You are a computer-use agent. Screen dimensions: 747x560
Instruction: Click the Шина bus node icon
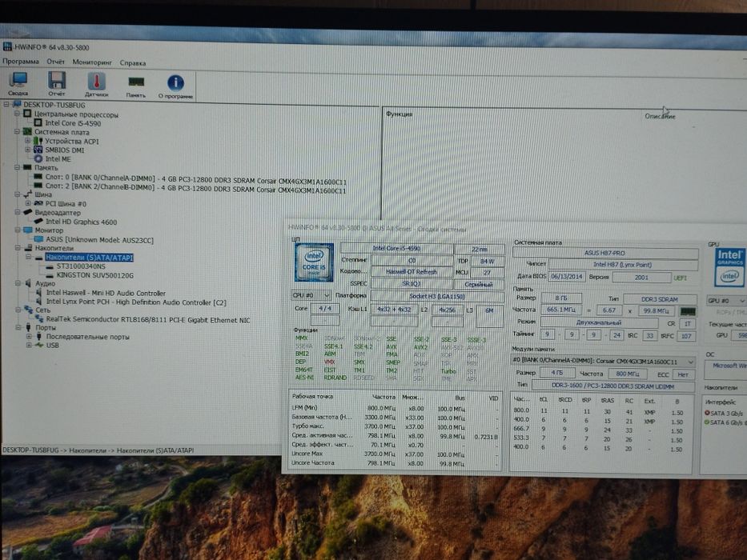coord(28,194)
